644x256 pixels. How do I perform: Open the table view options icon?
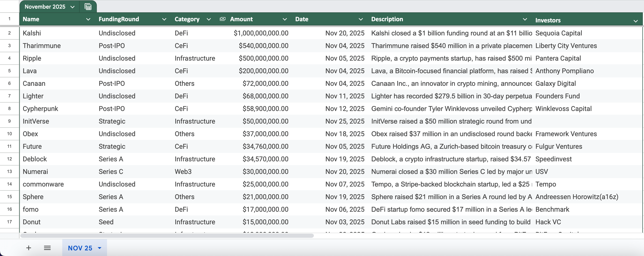pos(88,7)
